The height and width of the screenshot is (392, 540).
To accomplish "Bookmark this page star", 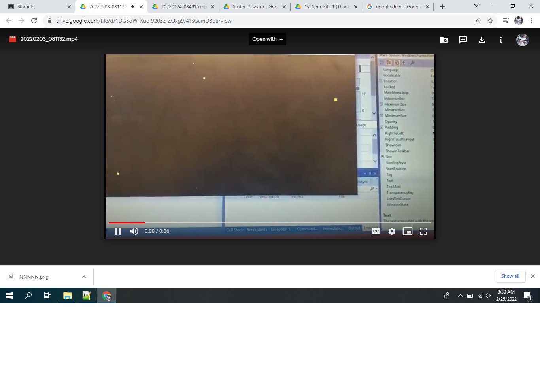I will coord(490,21).
